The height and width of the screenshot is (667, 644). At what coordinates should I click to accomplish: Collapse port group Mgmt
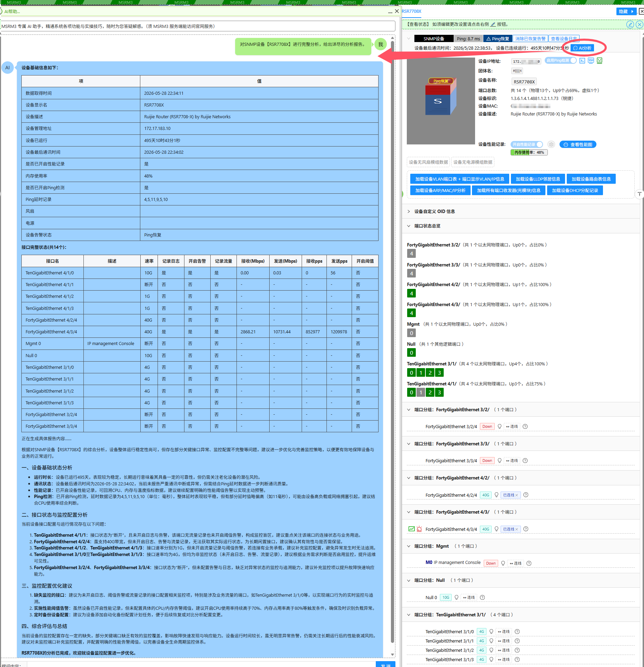[x=409, y=546]
